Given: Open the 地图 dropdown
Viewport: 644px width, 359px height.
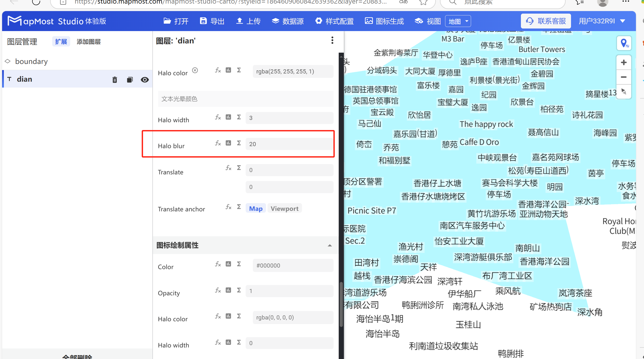Looking at the screenshot, I should 458,21.
